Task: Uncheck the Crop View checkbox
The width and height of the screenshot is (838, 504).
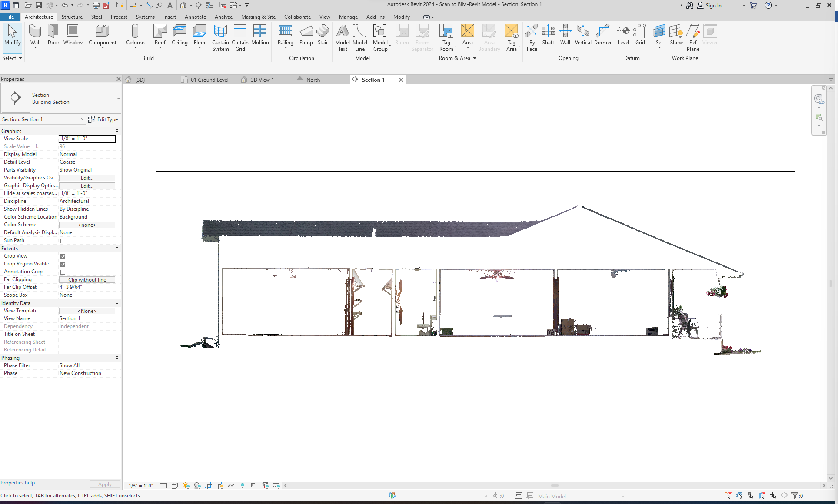Action: tap(63, 256)
